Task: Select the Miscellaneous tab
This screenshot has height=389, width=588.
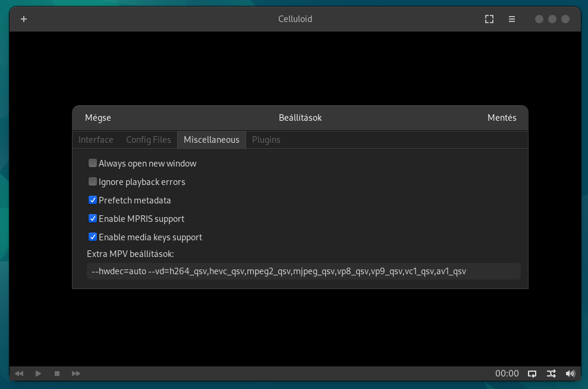Action: (x=212, y=140)
